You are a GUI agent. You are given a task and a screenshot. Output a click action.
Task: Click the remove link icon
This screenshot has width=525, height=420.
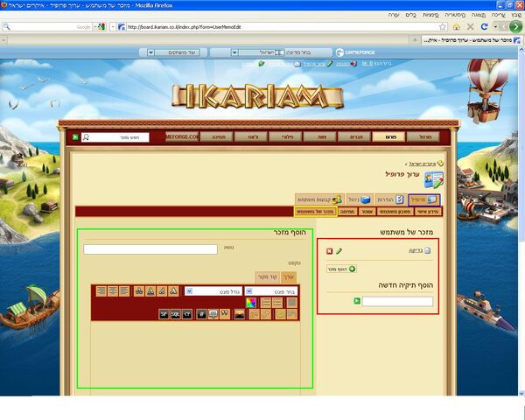tap(255, 314)
